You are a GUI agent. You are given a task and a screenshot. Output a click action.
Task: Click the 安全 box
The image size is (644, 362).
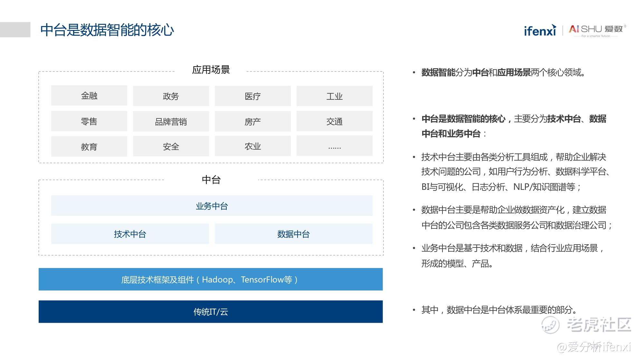(x=171, y=146)
